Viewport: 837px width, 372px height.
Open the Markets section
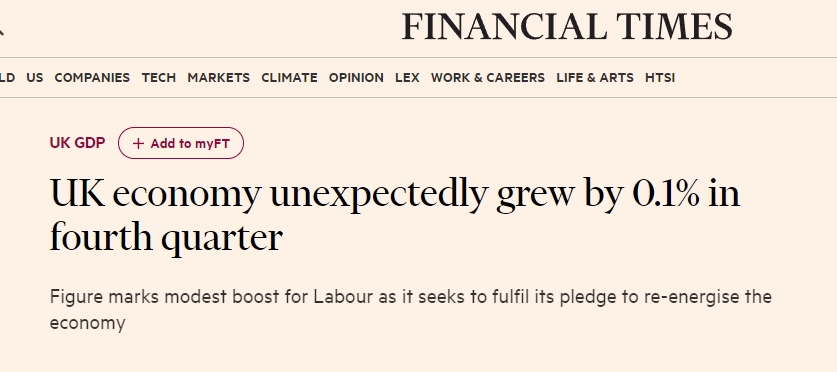(x=218, y=78)
